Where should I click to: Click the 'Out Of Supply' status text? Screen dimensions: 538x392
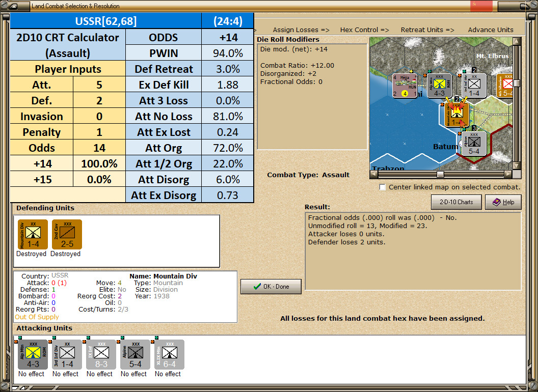pyautogui.click(x=37, y=317)
